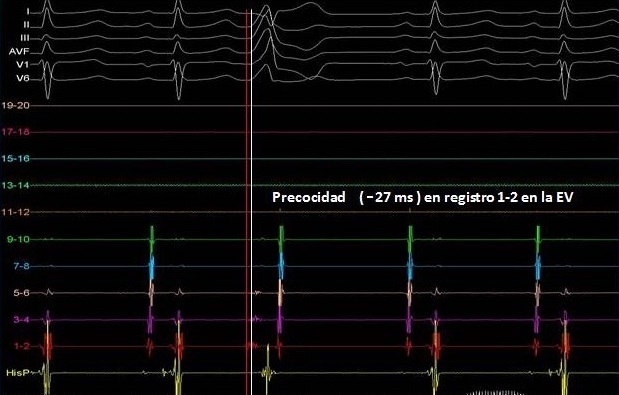Click the red vertical caliper line

coord(246,202)
